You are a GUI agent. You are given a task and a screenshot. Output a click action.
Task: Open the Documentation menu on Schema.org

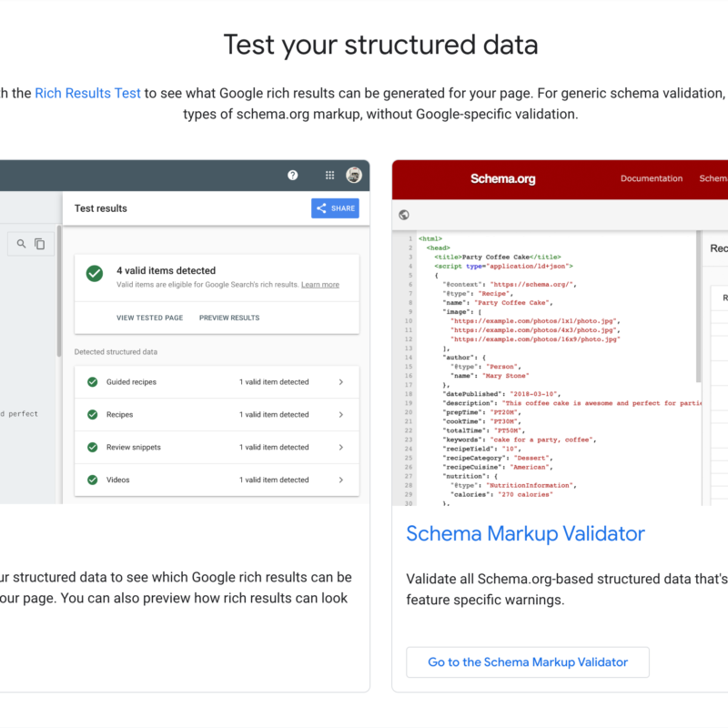pyautogui.click(x=652, y=178)
